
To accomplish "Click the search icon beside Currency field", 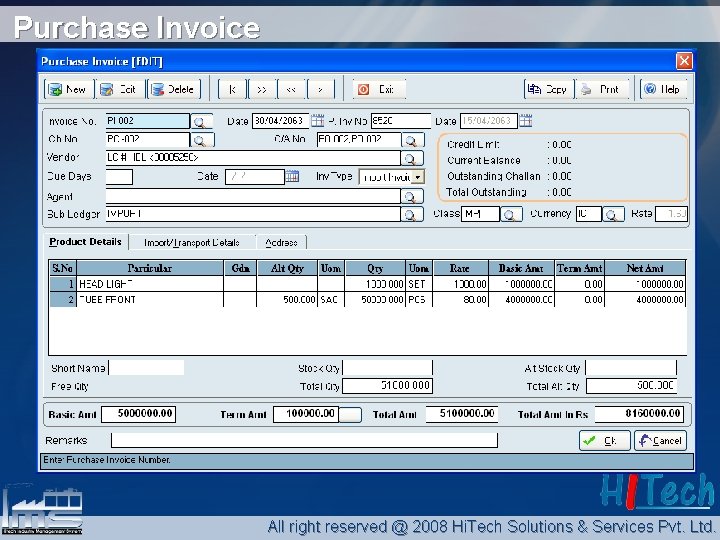I will coord(613,214).
